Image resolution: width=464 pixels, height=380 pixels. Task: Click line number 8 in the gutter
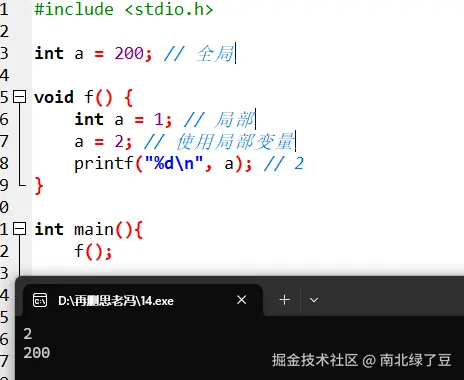pyautogui.click(x=4, y=164)
